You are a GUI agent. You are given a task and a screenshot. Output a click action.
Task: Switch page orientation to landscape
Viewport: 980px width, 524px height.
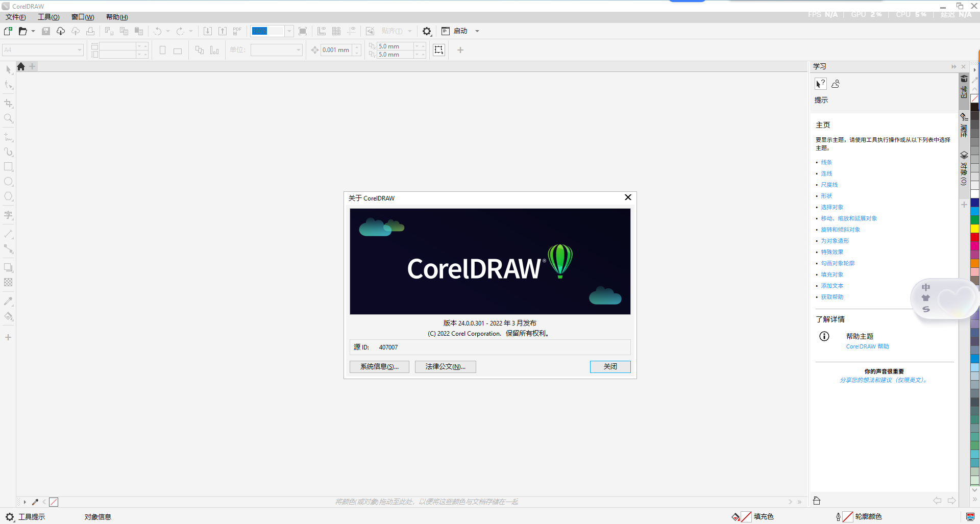click(177, 50)
